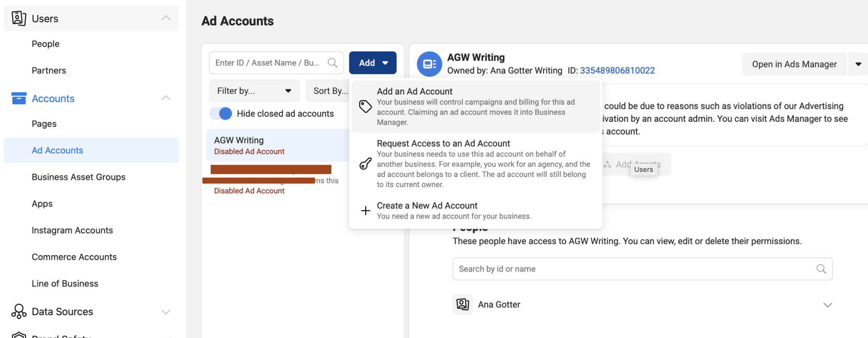Click the tag icon beside Add an Ad Account
The image size is (868, 338).
click(x=365, y=106)
